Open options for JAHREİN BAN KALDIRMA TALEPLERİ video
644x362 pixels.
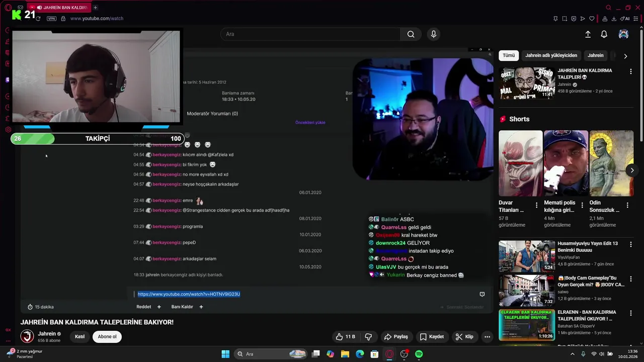pyautogui.click(x=630, y=72)
